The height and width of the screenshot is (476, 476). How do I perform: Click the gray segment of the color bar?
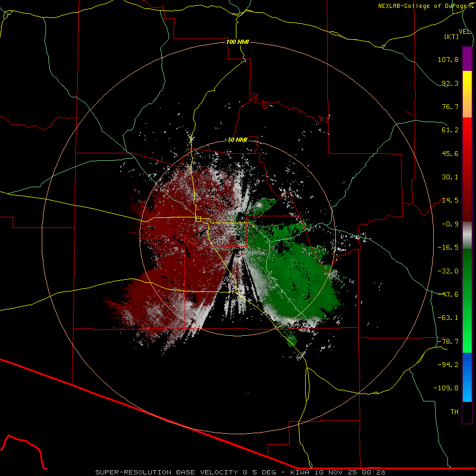click(467, 235)
